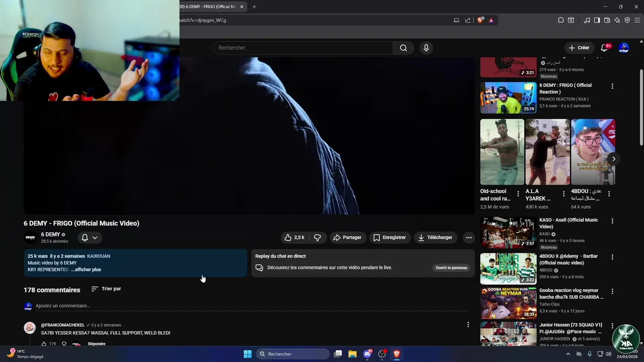Open Trier par comment sorting menu
Screen dimensions: 644x362
coord(106,289)
